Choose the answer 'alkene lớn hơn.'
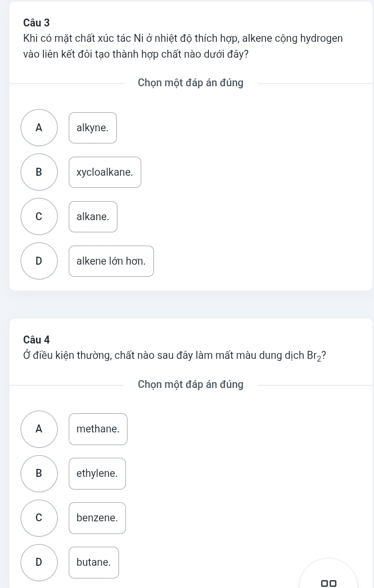The width and height of the screenshot is (374, 588). [111, 261]
